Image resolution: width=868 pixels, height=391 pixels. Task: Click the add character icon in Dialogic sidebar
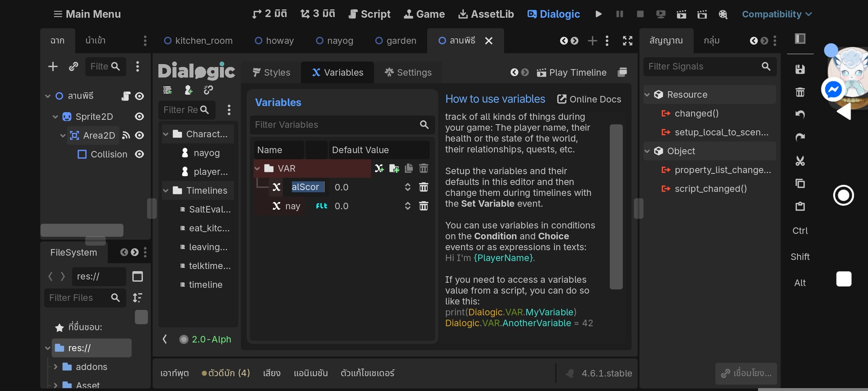click(x=188, y=90)
